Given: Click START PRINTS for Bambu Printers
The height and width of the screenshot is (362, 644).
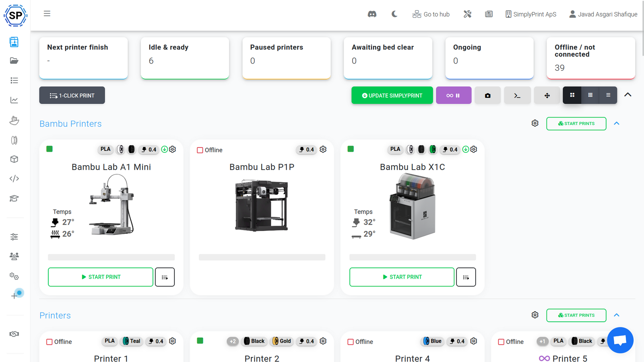Looking at the screenshot, I should click(576, 123).
